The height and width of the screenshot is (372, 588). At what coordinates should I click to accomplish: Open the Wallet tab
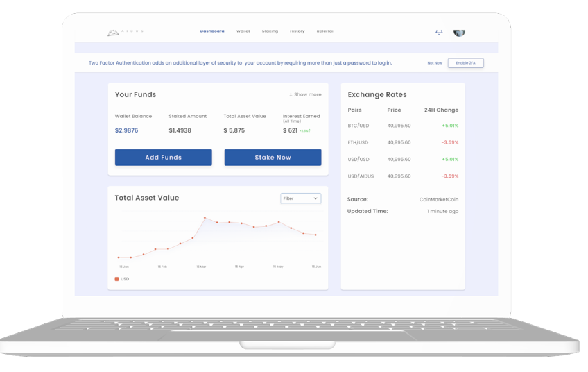(243, 31)
